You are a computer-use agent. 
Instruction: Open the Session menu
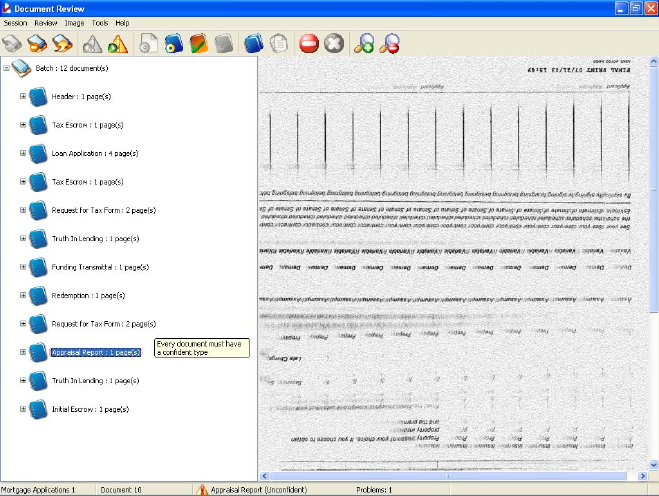[15, 22]
